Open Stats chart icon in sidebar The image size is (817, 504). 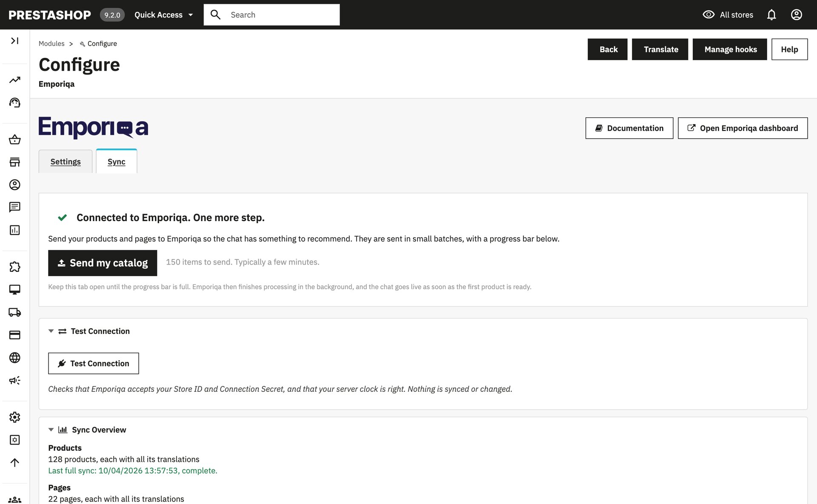click(x=15, y=230)
